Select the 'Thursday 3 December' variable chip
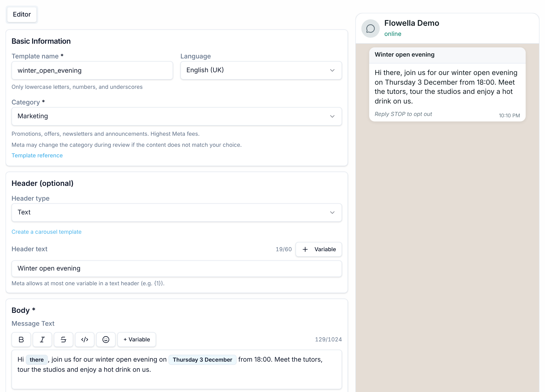 click(202, 360)
